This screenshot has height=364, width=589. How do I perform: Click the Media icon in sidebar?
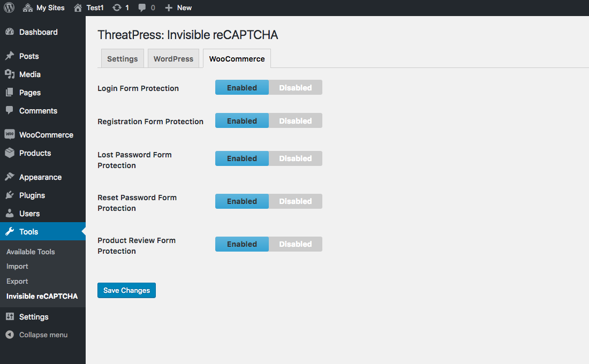tap(10, 74)
